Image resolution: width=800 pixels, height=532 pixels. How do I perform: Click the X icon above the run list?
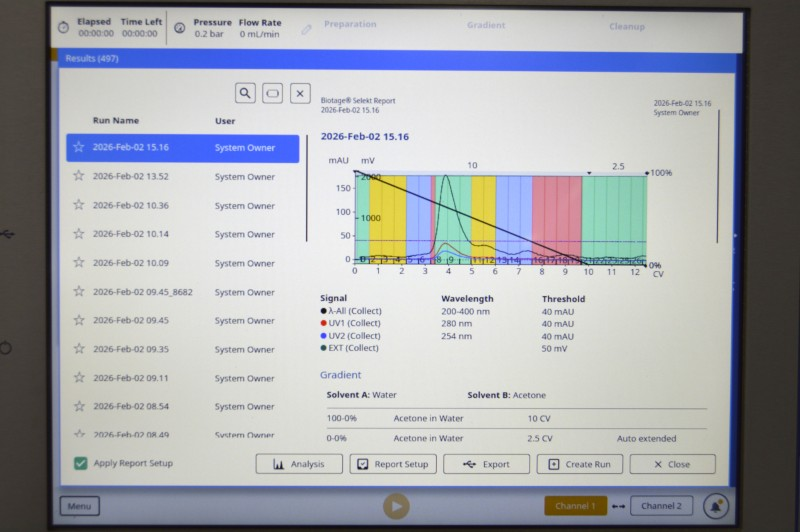pos(300,93)
